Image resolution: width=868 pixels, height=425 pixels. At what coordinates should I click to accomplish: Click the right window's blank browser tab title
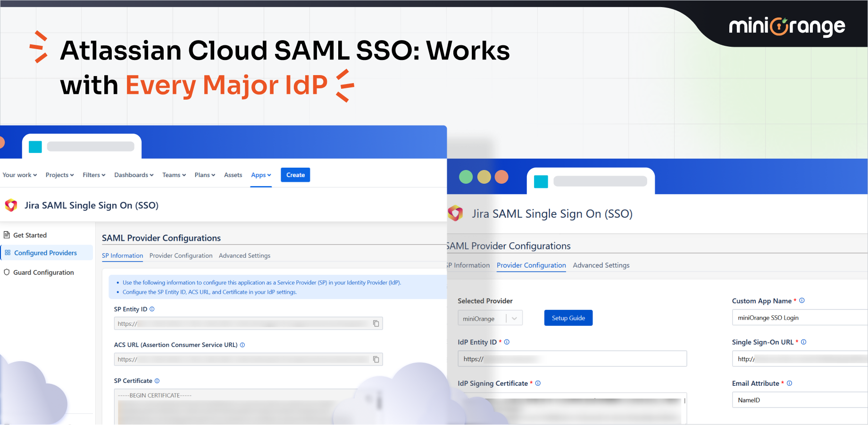tap(600, 181)
